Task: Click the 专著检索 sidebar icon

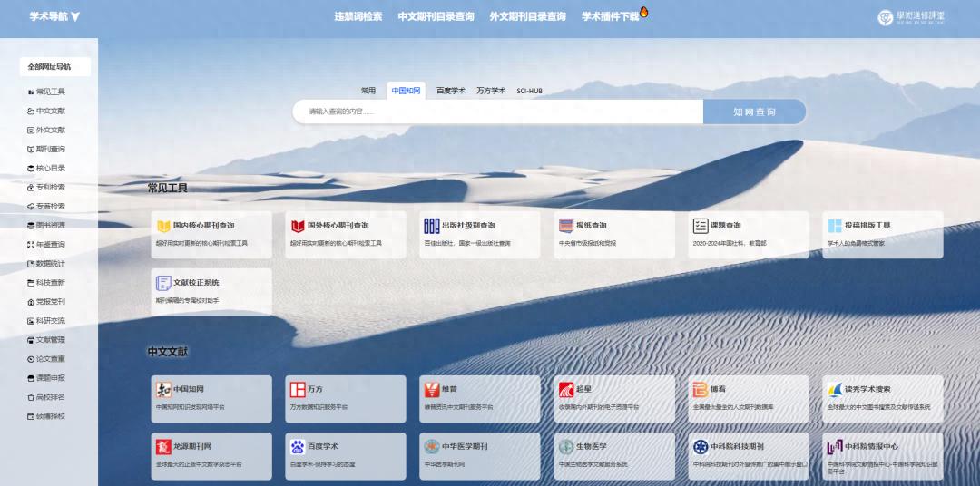Action: (31, 206)
